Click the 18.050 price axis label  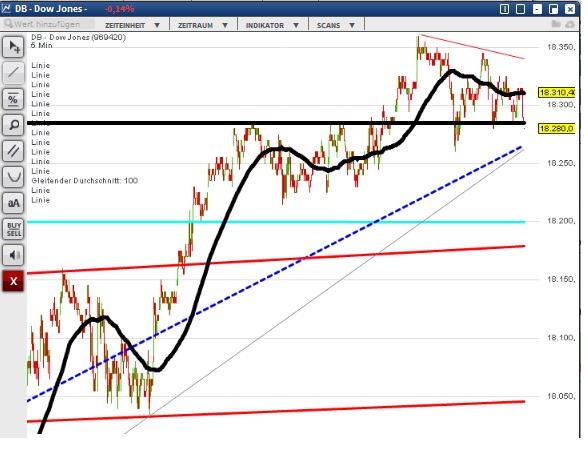point(561,396)
